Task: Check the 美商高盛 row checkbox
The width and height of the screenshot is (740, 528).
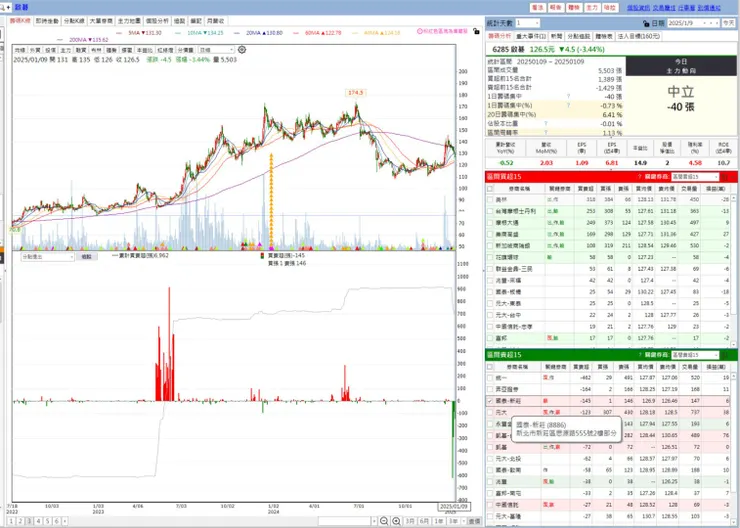Action: click(x=490, y=234)
